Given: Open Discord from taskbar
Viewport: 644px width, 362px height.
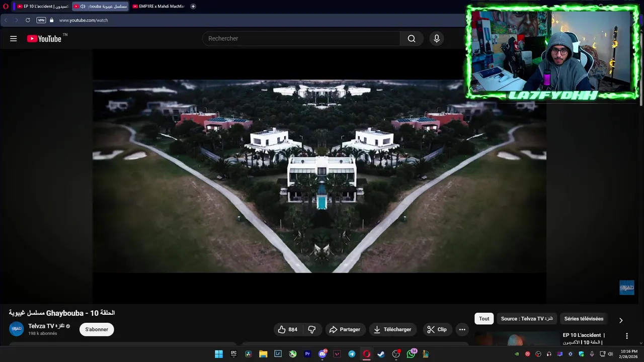Looking at the screenshot, I should [x=323, y=354].
